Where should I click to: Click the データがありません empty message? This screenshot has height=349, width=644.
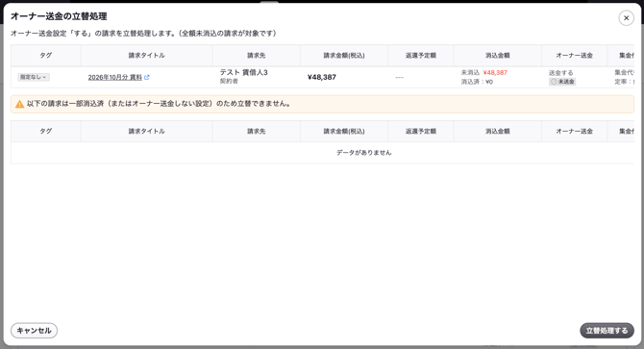tap(364, 153)
